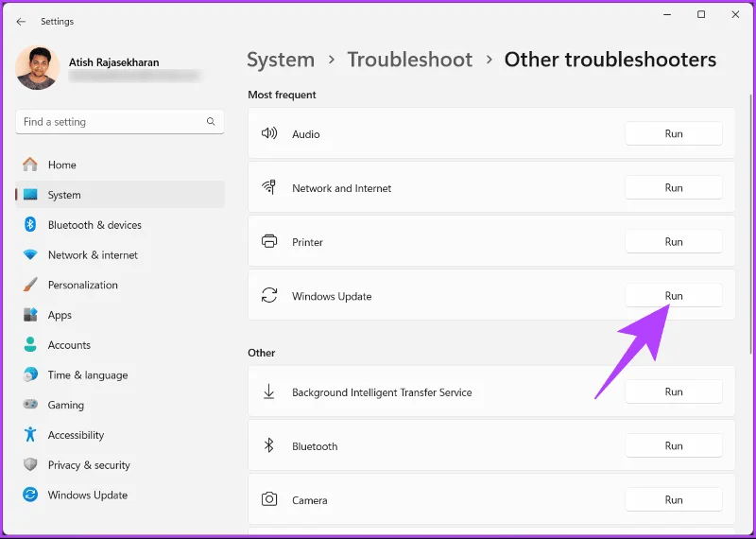Click the Privacy & security shield icon
The width and height of the screenshot is (756, 539).
[x=30, y=464]
